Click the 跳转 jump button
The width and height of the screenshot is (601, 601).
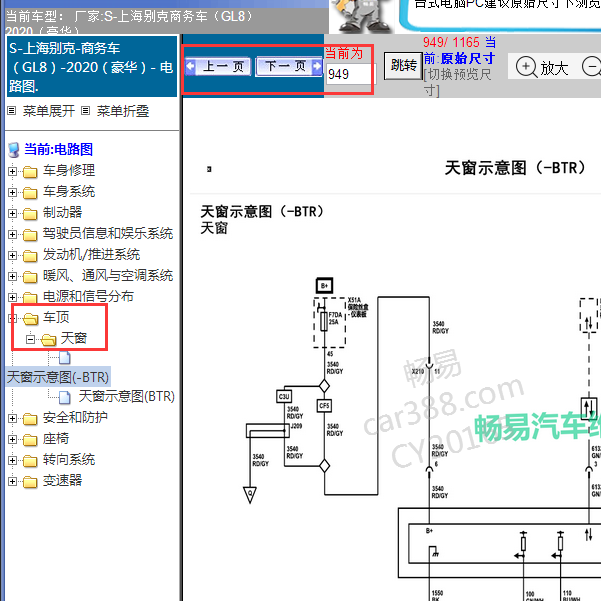click(403, 66)
